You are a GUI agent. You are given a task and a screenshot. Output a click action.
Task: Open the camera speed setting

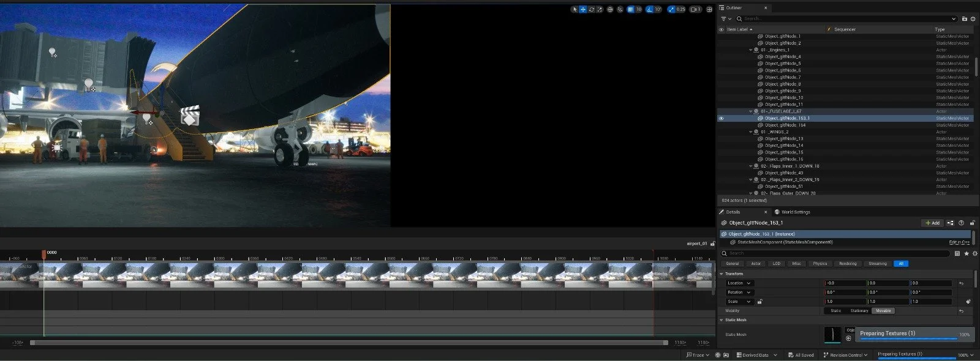(x=695, y=9)
